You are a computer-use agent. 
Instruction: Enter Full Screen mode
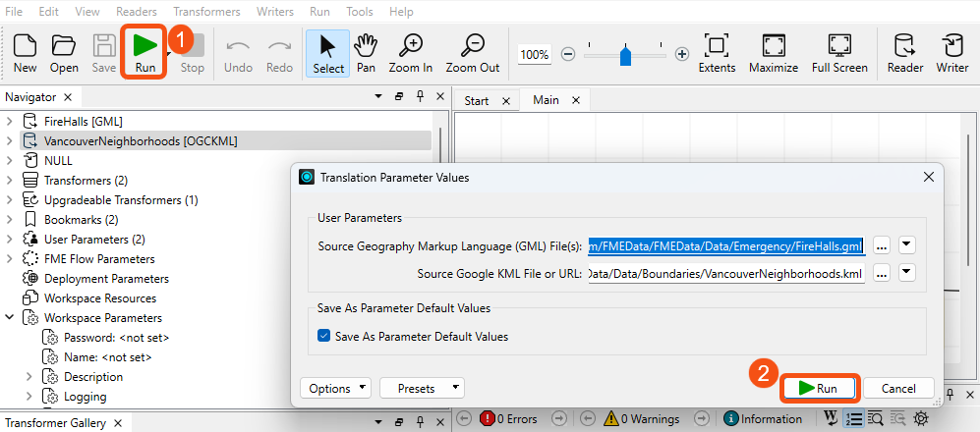(839, 52)
